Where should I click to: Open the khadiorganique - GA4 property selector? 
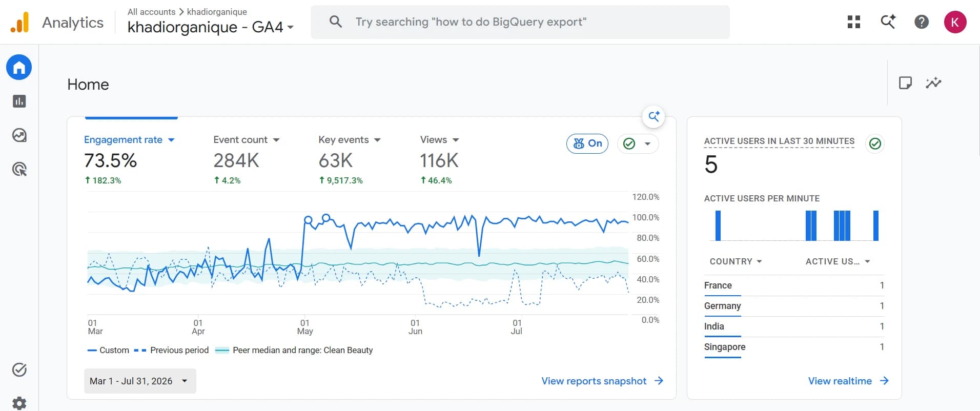211,27
